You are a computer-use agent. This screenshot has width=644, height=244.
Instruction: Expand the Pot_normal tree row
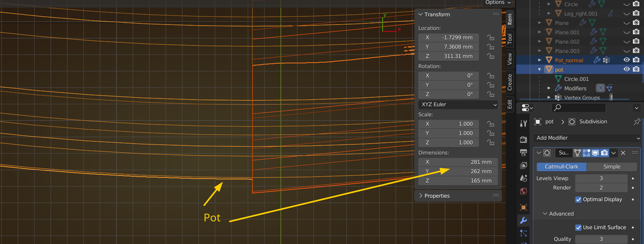coord(539,60)
